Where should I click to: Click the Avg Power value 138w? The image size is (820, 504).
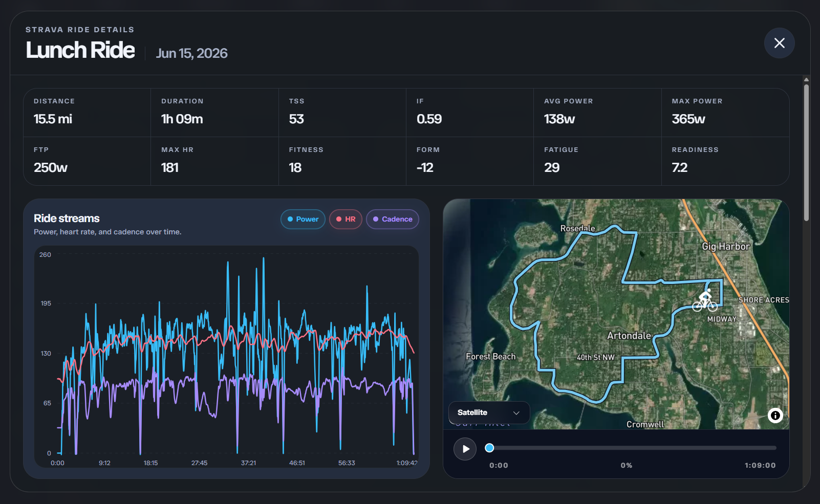[x=559, y=119]
